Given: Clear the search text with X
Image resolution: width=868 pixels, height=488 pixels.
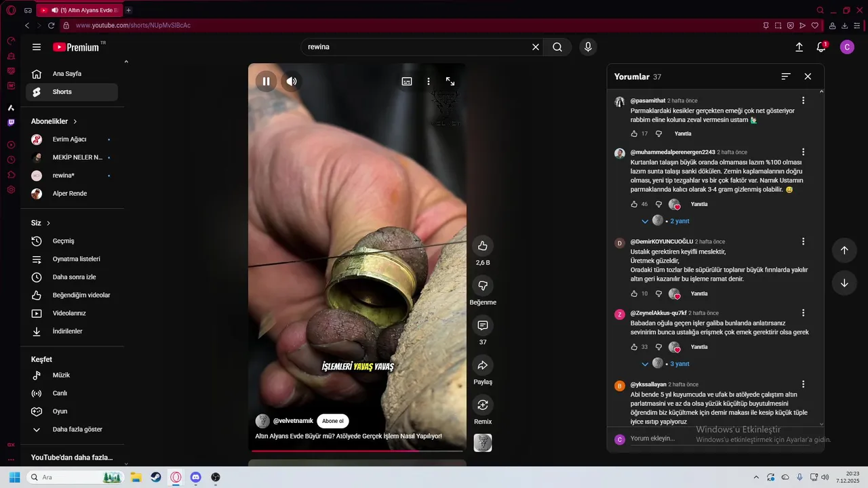Looking at the screenshot, I should tap(536, 47).
